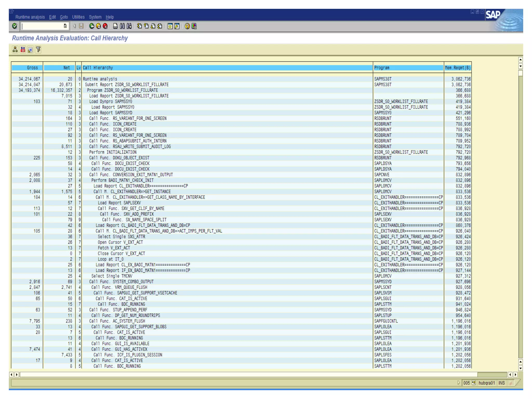The width and height of the screenshot is (532, 399).
Task: Click the green Back arrow icon
Action: coord(92,26)
